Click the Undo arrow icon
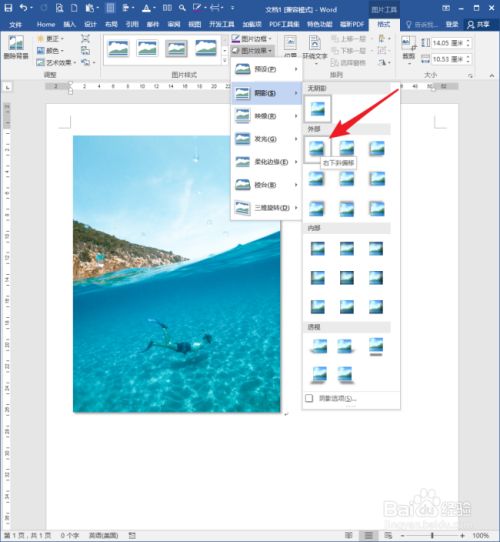Viewport: 500px width, 542px height. (x=23, y=8)
